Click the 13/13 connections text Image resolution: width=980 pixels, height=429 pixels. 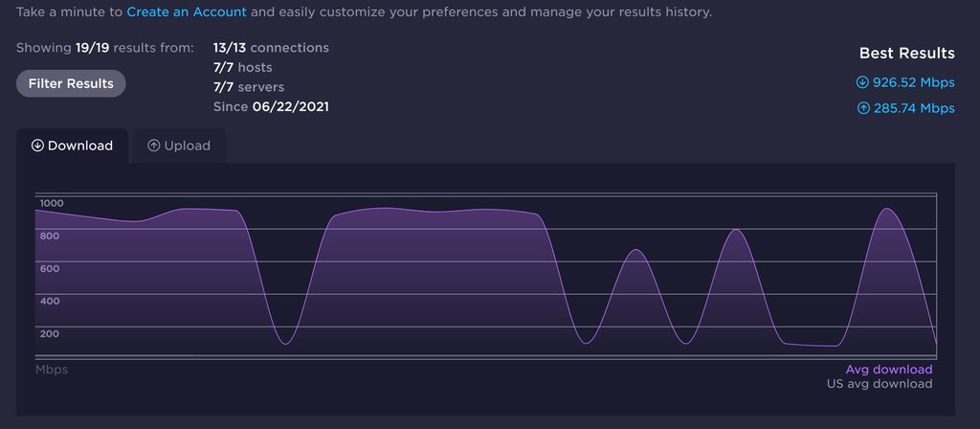pos(271,47)
